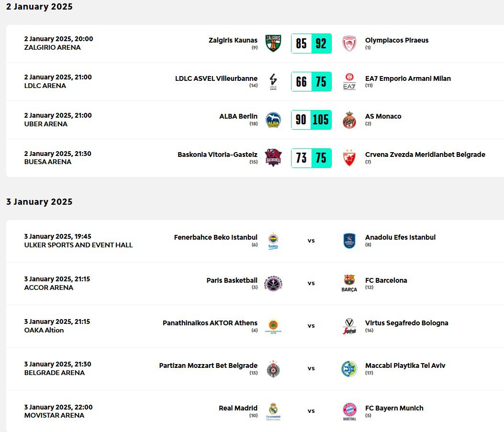
Task: Open the 85-92 Zalgiris vs Olympiacos score
Action: pyautogui.click(x=311, y=44)
